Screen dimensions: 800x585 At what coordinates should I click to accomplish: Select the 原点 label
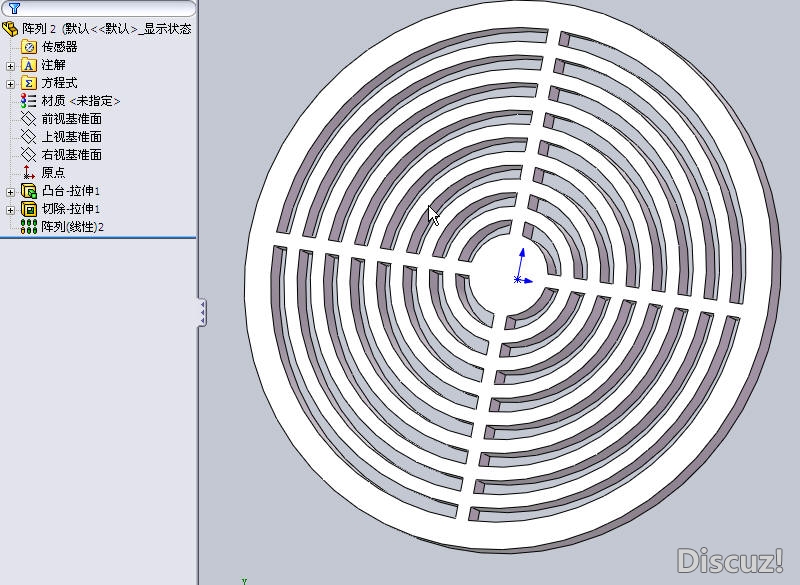pyautogui.click(x=53, y=172)
